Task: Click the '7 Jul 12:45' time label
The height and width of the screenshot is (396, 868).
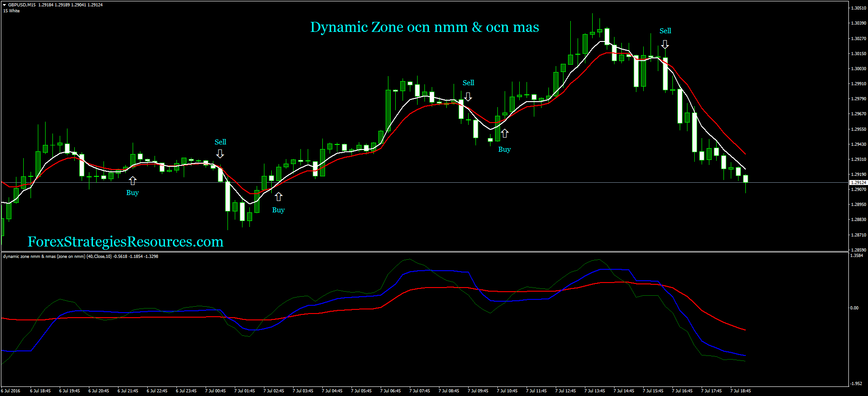Action: 565,391
